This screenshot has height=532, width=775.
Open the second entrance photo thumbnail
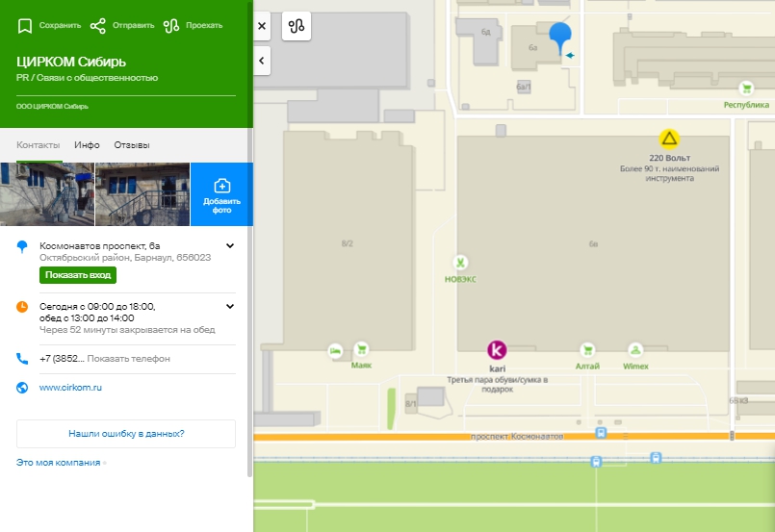142,194
